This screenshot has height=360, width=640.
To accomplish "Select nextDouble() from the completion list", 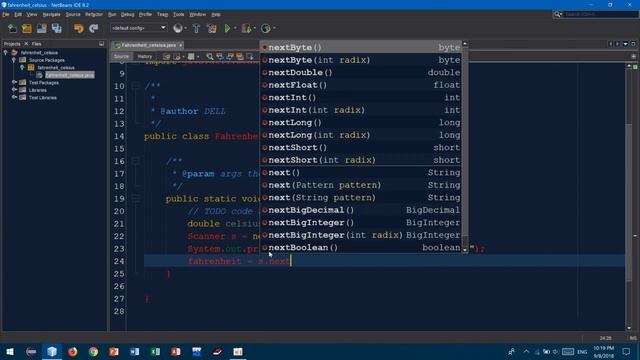I will click(361, 72).
